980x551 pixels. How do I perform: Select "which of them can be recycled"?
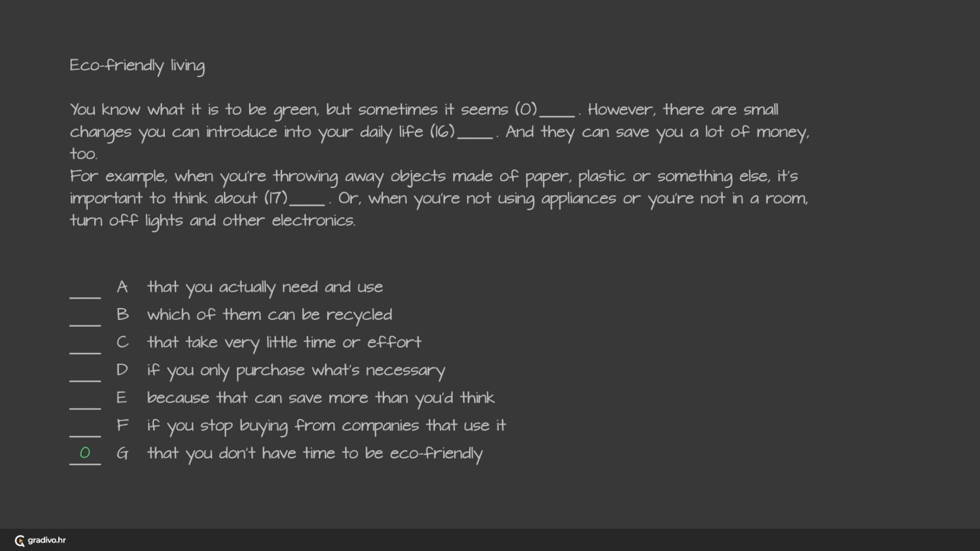(x=269, y=315)
